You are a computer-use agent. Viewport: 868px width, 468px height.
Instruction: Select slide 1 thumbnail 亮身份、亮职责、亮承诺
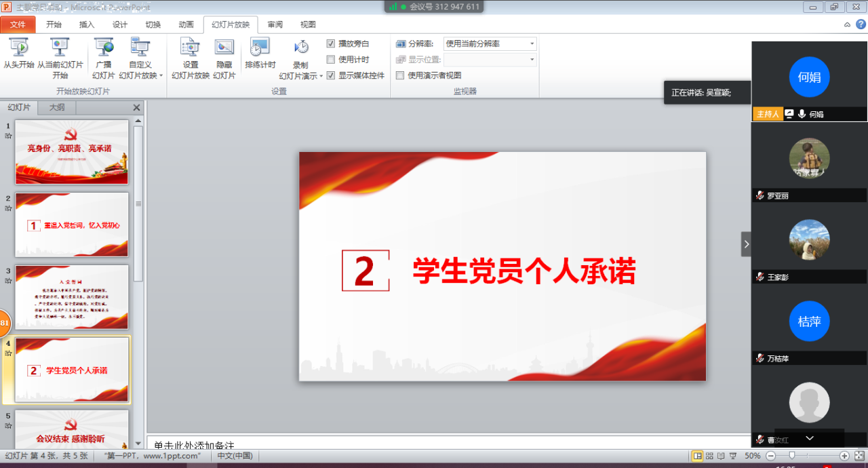point(72,151)
